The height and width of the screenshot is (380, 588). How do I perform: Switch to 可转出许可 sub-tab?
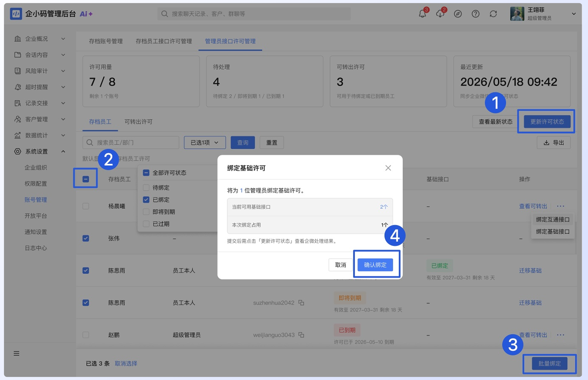[138, 122]
